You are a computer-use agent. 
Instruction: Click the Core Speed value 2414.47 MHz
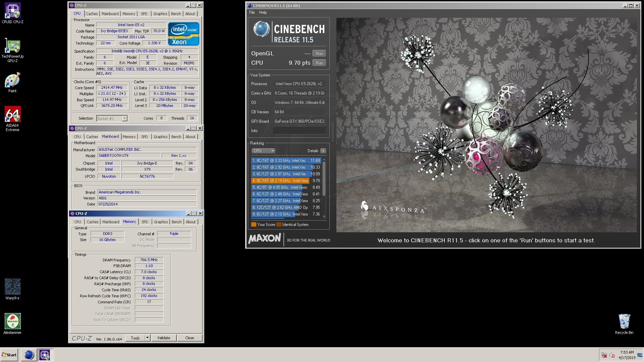click(112, 88)
